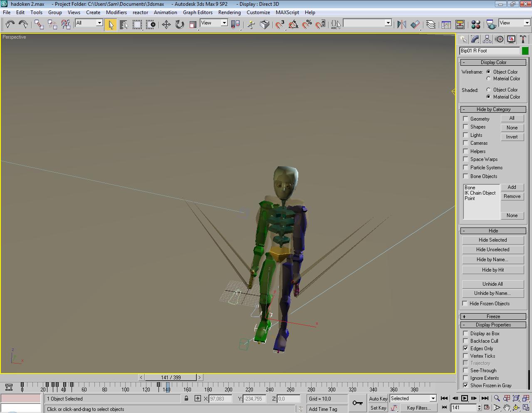This screenshot has height=413, width=532.
Task: Activate the Select and Scale tool
Action: (193, 25)
